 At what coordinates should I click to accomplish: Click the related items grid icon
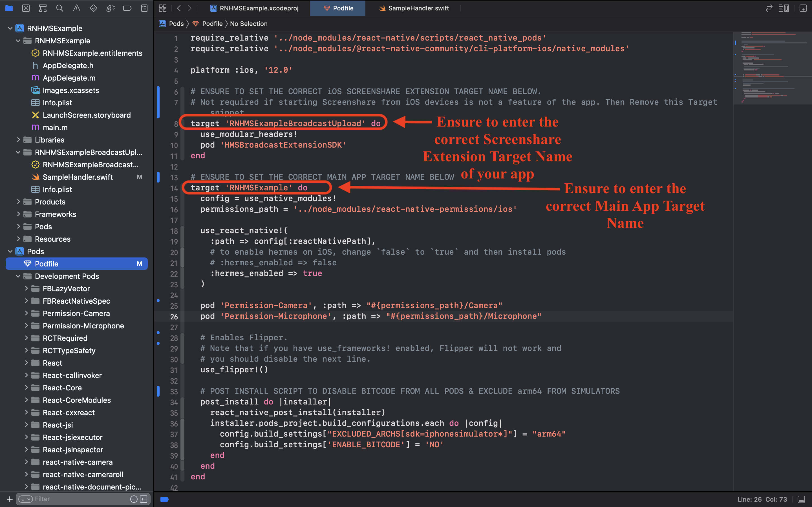click(x=163, y=8)
